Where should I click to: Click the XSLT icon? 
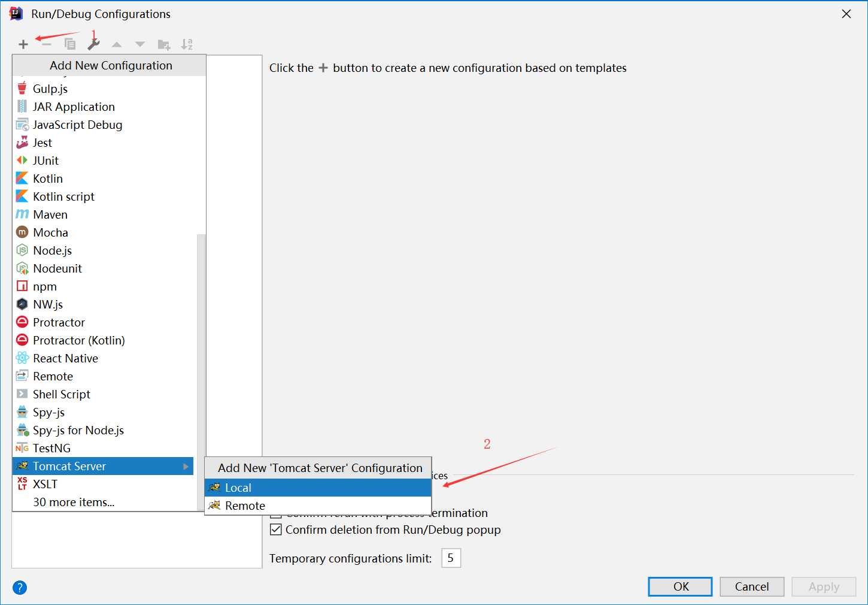tap(22, 484)
